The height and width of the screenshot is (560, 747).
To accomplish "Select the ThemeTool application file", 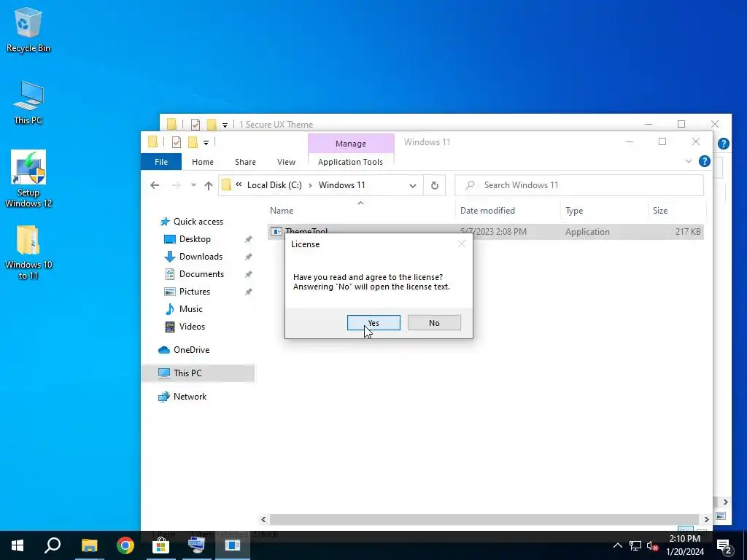I will click(x=485, y=231).
